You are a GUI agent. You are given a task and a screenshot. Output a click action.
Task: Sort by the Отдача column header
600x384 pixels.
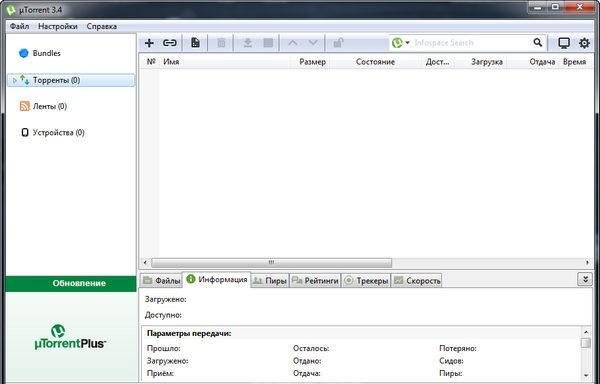click(542, 62)
